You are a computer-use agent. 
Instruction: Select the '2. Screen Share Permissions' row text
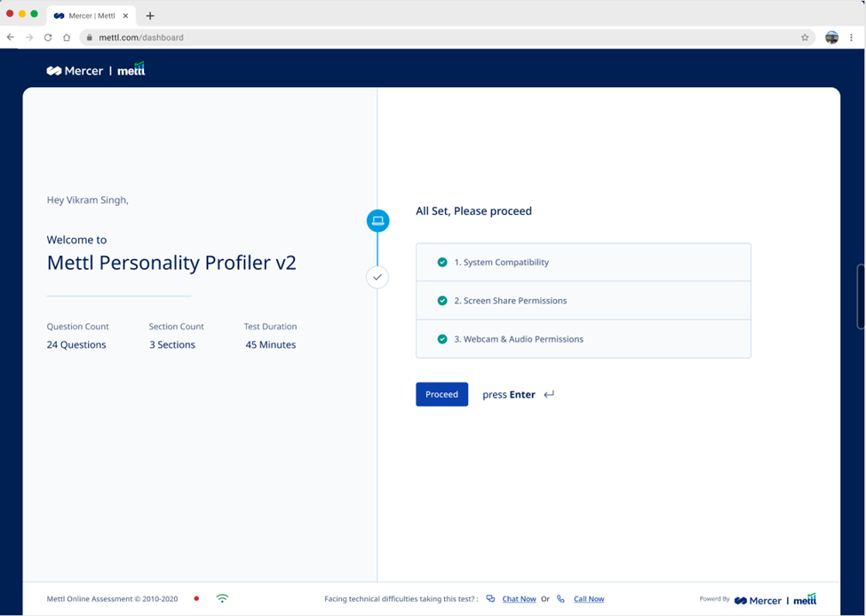[x=511, y=301]
